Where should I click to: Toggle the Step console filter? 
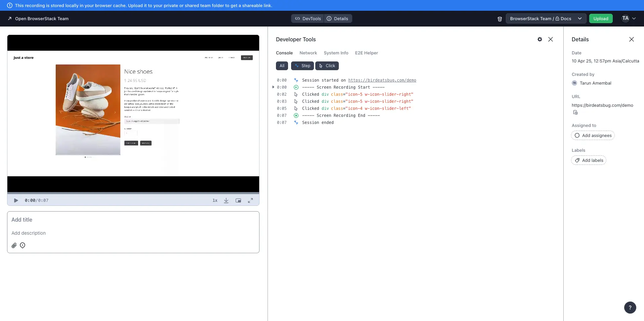click(303, 66)
